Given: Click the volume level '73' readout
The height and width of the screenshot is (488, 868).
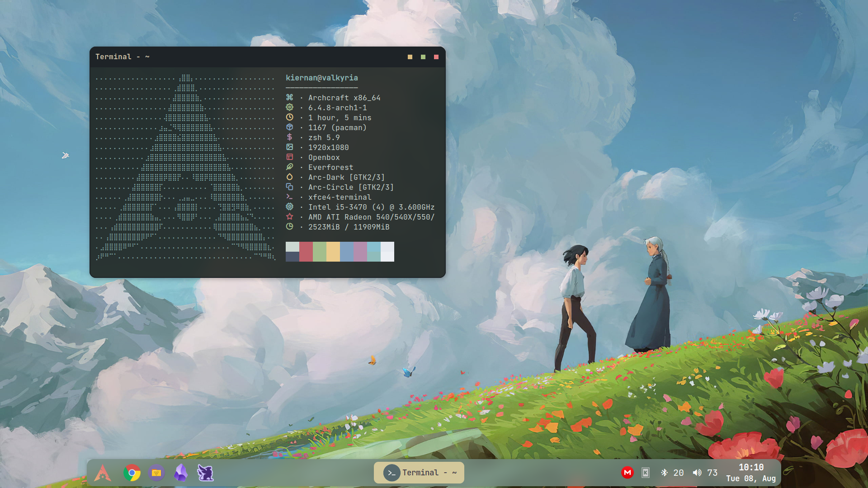Looking at the screenshot, I should tap(713, 473).
